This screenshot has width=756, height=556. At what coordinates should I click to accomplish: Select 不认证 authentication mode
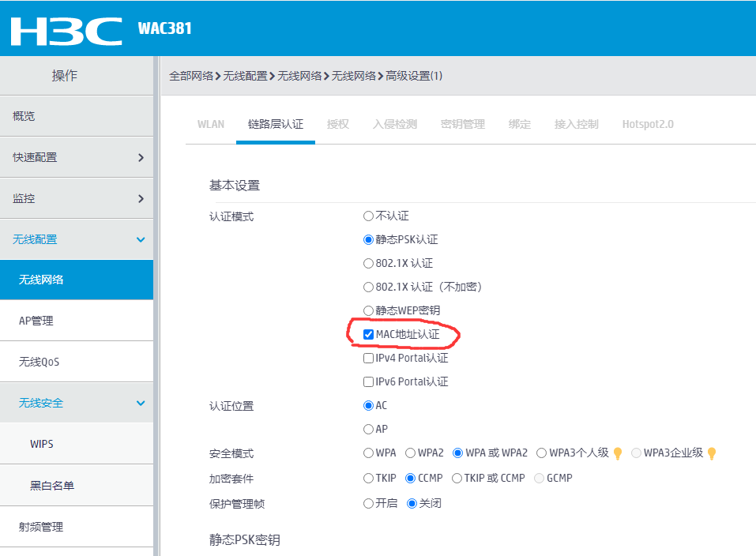point(368,216)
